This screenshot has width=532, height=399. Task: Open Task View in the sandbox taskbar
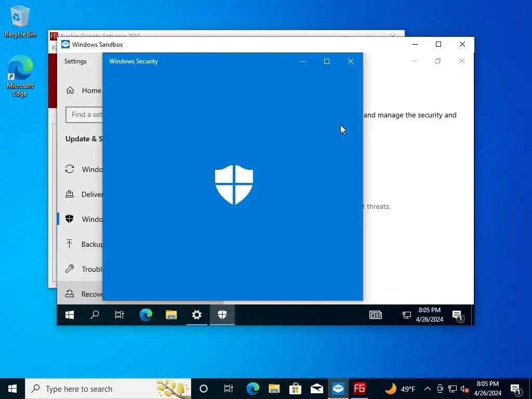click(119, 315)
